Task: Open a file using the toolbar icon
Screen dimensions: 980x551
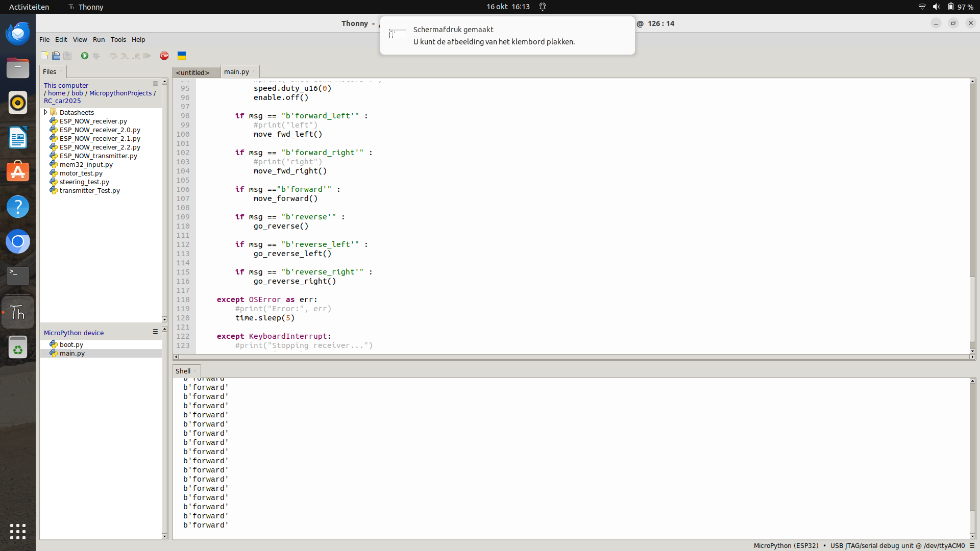Action: [56, 56]
